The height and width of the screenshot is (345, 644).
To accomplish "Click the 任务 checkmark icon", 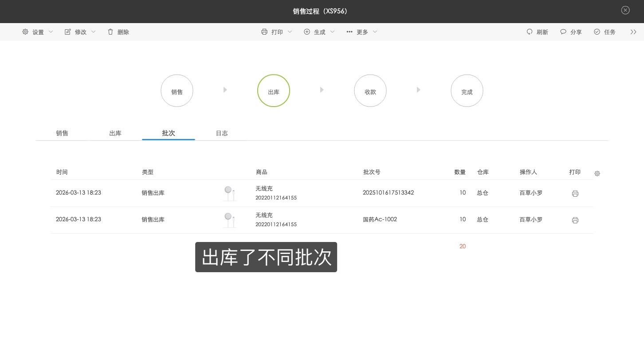I will click(597, 32).
